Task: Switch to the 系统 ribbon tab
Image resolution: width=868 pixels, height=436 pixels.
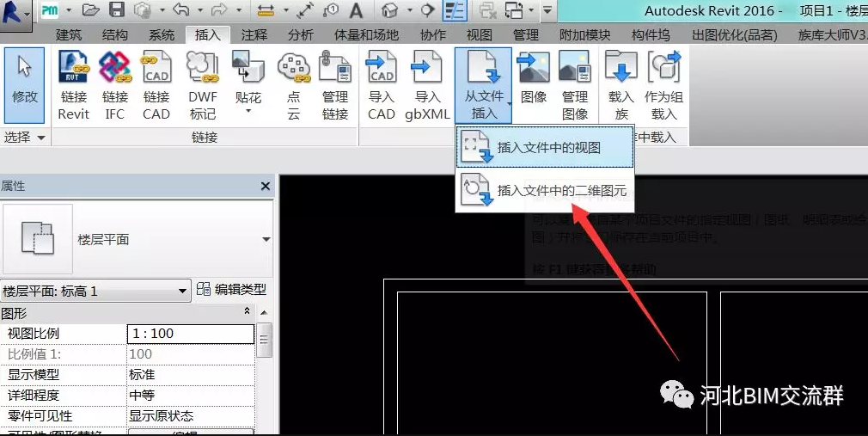Action: tap(162, 35)
